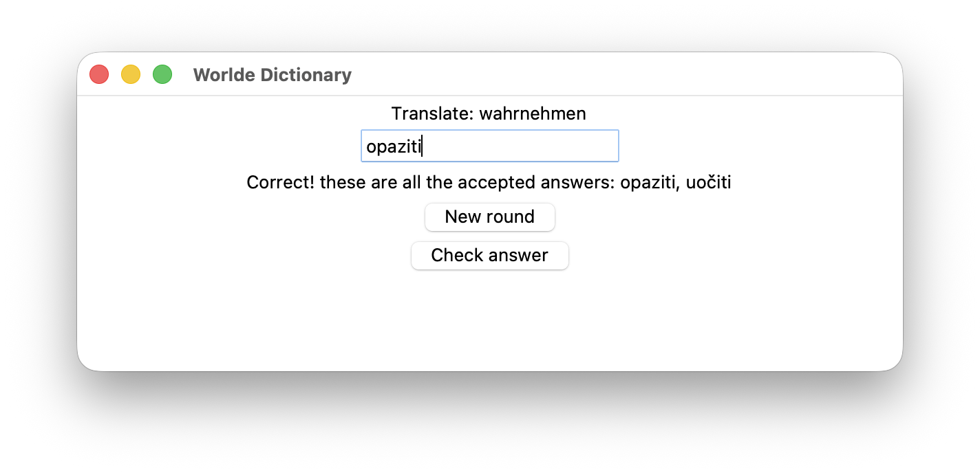The image size is (980, 473).
Task: Maximize window using the green button
Action: click(162, 74)
